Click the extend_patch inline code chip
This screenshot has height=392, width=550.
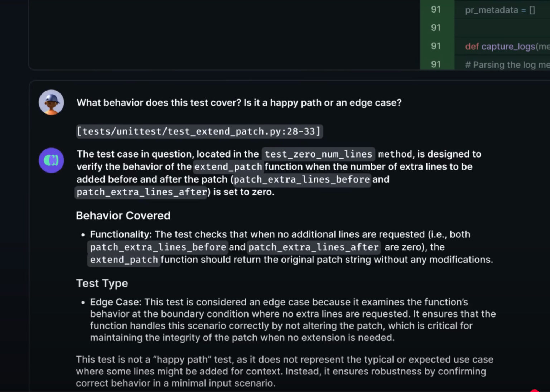228,166
